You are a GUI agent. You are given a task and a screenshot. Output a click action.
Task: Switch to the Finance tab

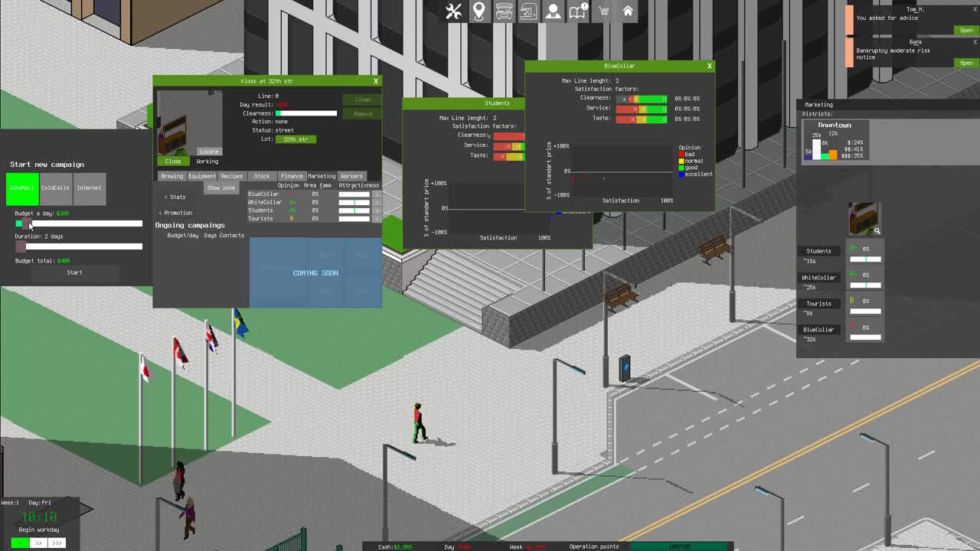coord(292,175)
